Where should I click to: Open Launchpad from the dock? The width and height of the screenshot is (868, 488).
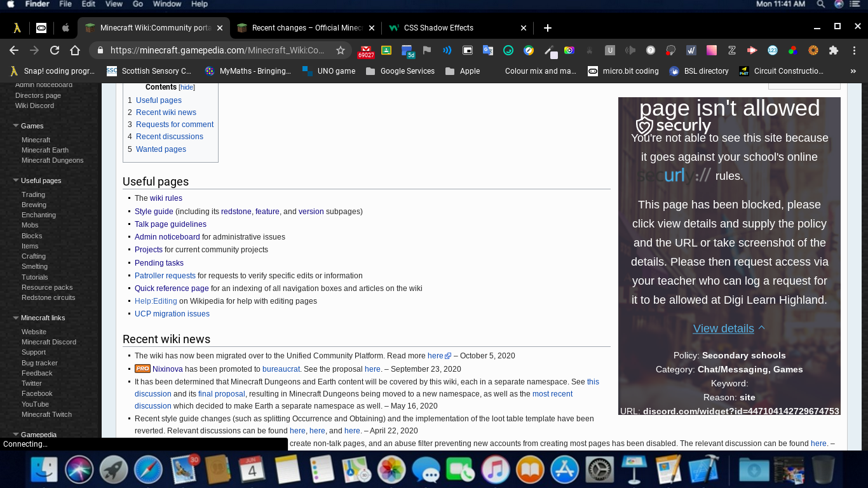tap(114, 470)
